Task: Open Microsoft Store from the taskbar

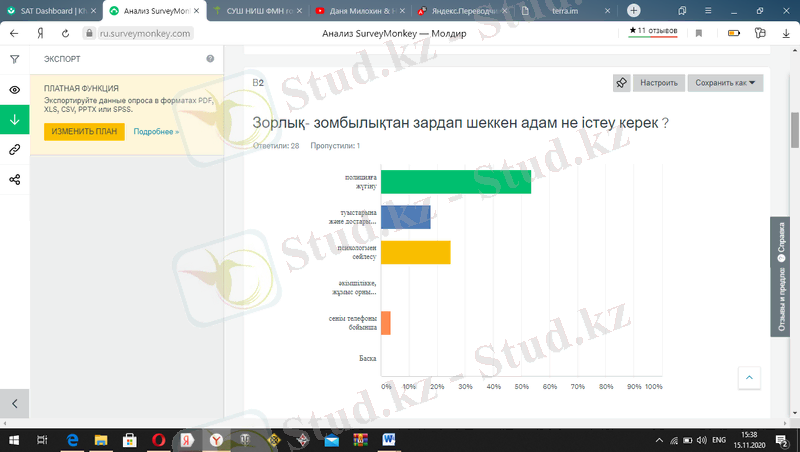Action: coord(130,440)
